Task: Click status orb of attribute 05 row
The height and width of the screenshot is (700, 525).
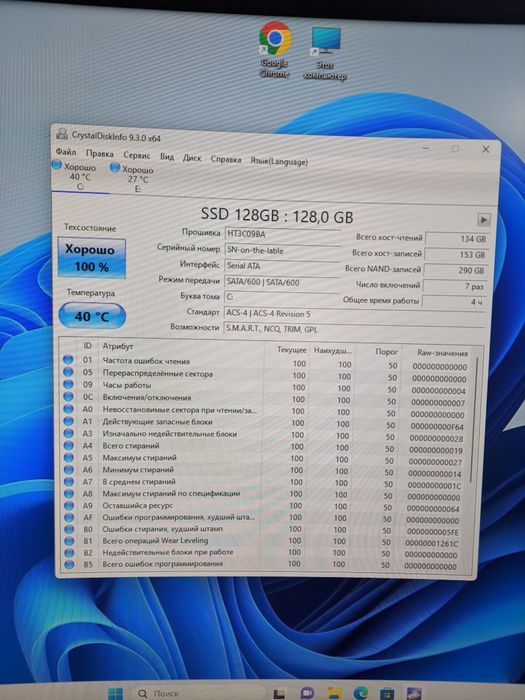Action: pyautogui.click(x=68, y=372)
